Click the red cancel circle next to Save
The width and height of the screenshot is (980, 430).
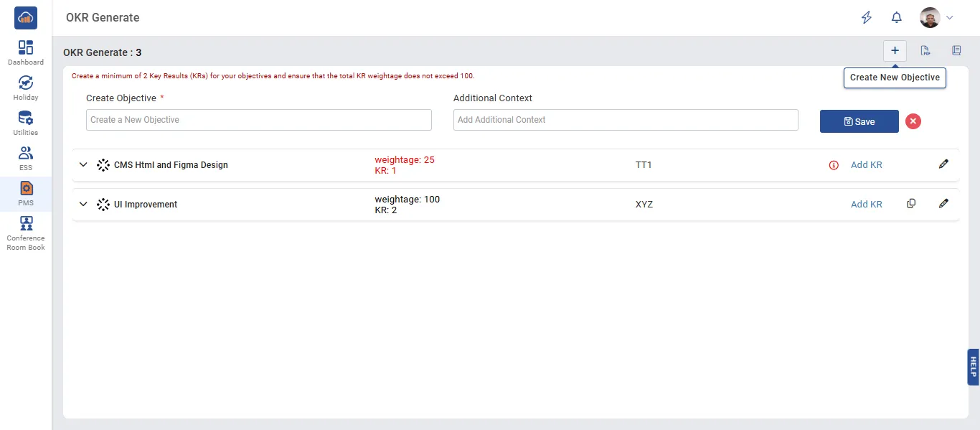(913, 121)
